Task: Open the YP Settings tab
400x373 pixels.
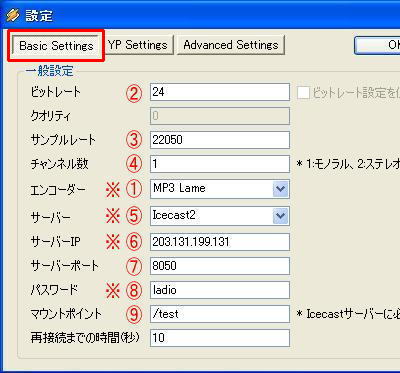Action: 138,45
